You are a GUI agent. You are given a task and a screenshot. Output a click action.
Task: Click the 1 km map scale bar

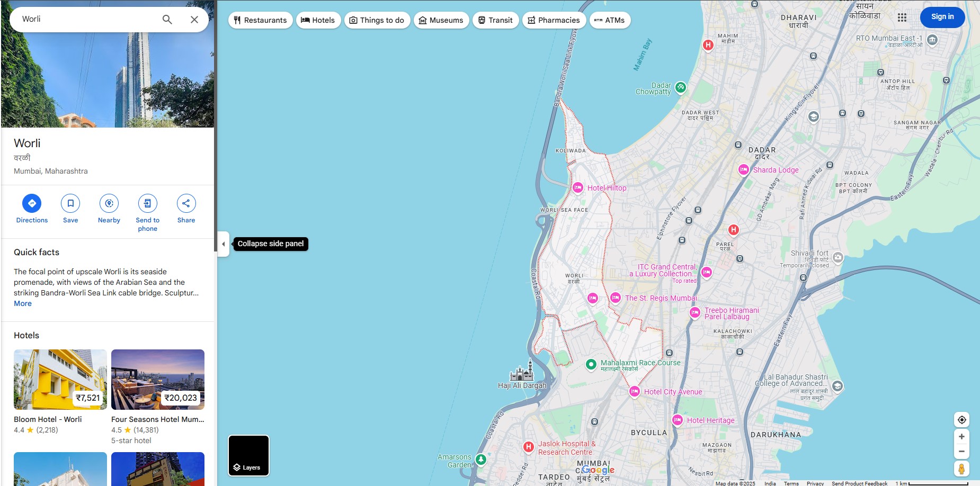932,483
